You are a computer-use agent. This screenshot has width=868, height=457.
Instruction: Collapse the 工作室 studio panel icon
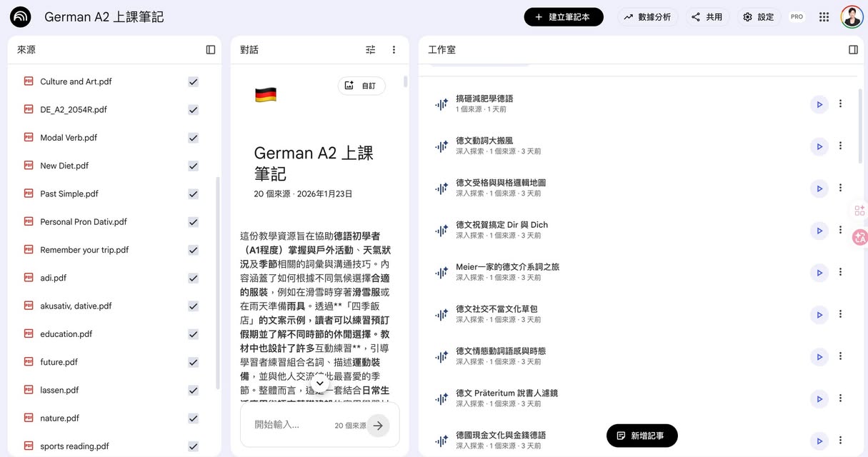pyautogui.click(x=853, y=50)
